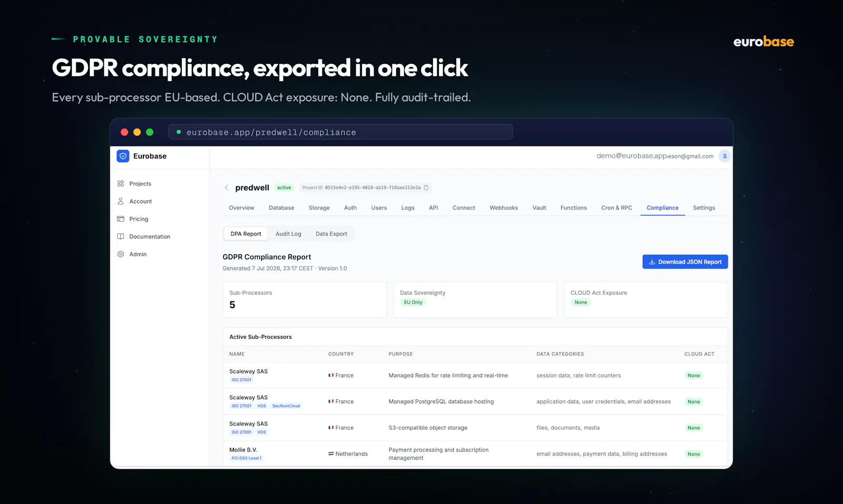
Task: Switch to the Overview tab
Action: [241, 208]
